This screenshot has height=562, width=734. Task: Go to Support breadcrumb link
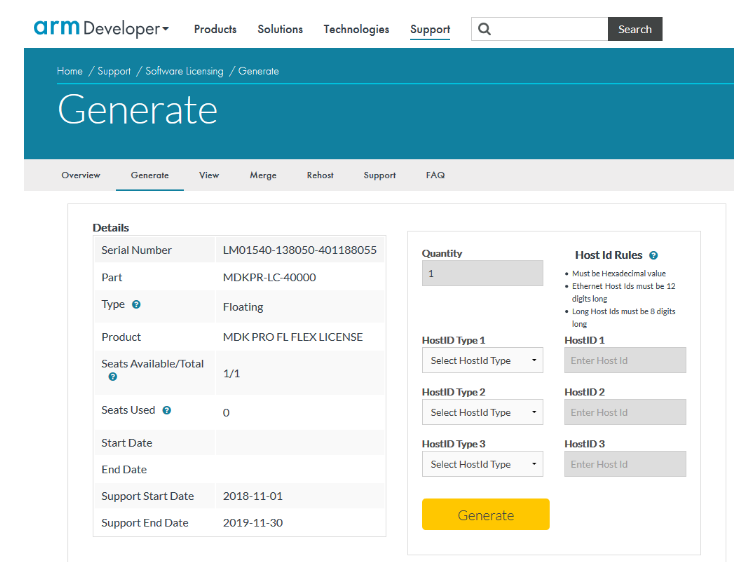pos(114,71)
